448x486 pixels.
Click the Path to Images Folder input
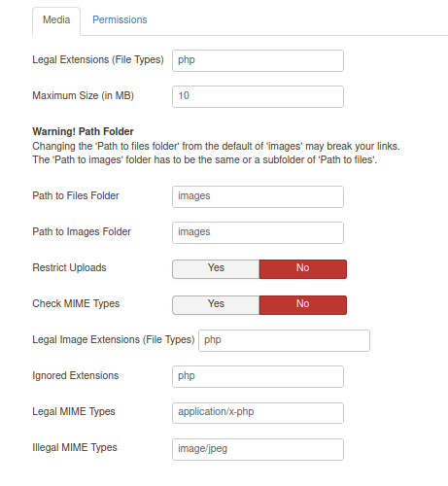pos(258,232)
